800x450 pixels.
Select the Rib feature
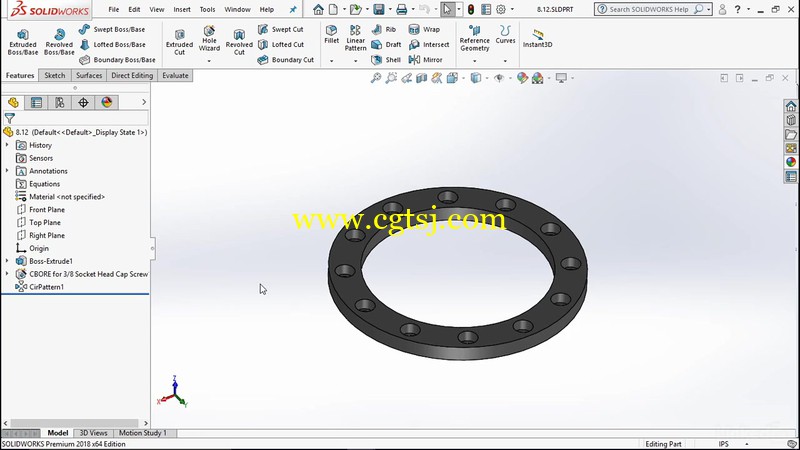384,30
